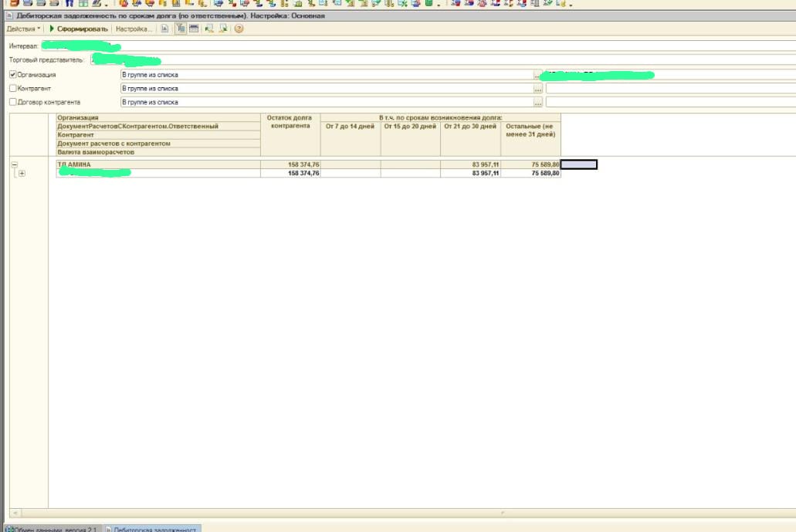Expand the nested row under ТД АМИНА

point(22,174)
